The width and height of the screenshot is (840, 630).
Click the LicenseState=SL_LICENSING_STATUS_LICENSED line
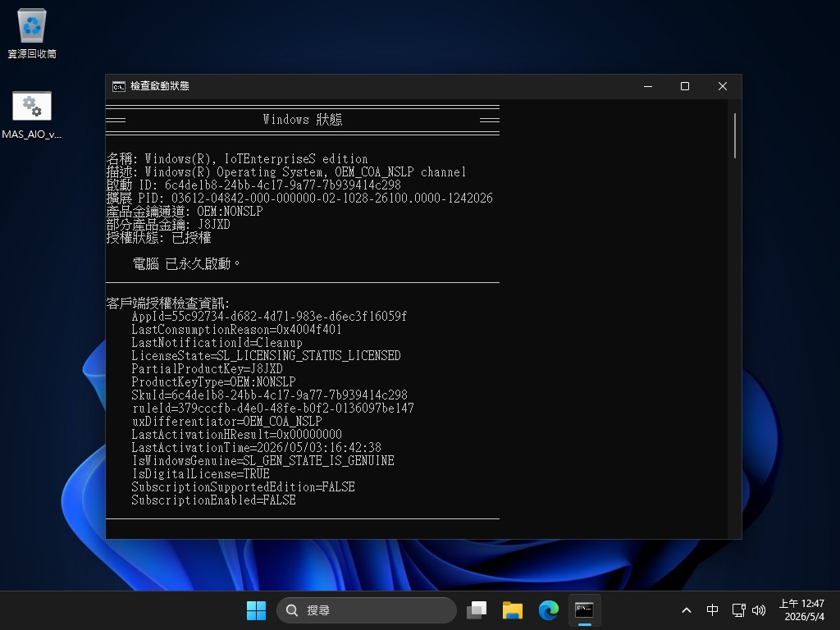pos(267,356)
